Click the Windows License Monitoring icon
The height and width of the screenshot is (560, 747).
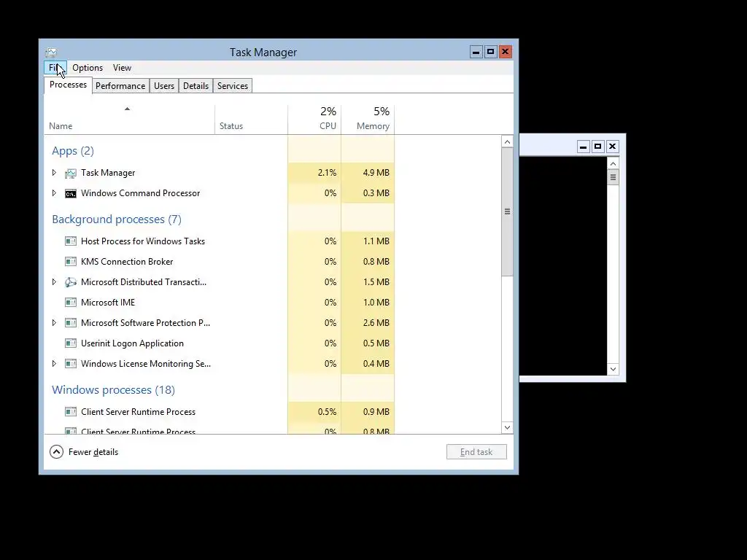coord(71,365)
